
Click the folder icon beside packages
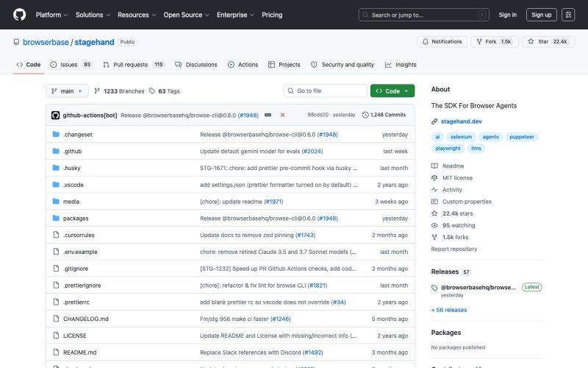(56, 218)
